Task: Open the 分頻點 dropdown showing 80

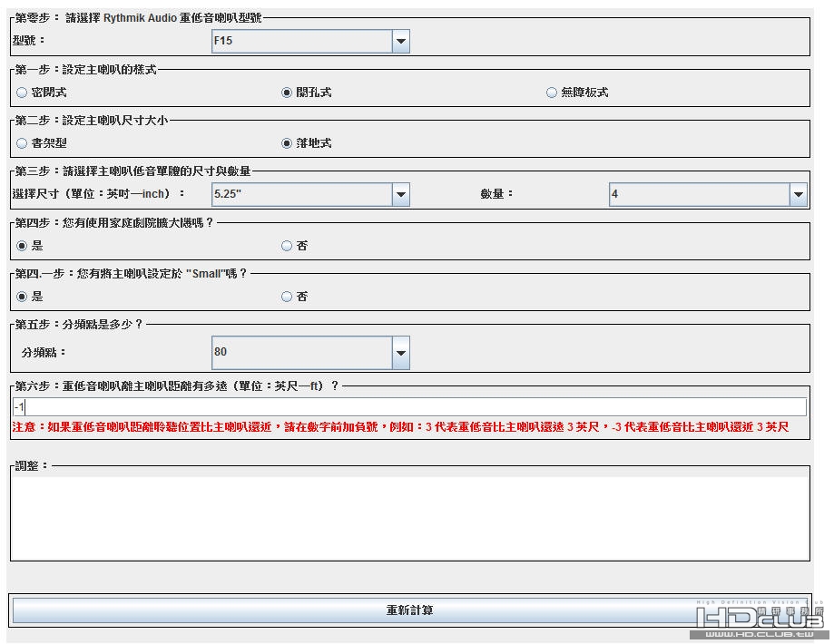Action: tap(310, 352)
